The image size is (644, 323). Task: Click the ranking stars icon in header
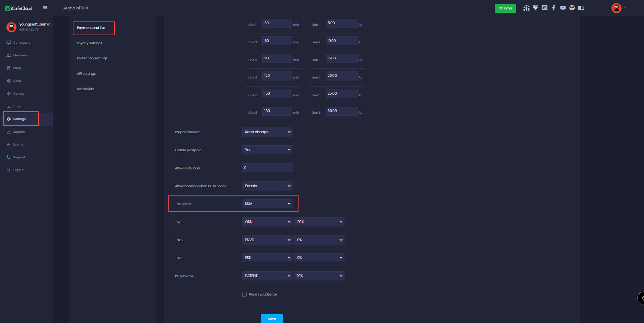point(526,8)
